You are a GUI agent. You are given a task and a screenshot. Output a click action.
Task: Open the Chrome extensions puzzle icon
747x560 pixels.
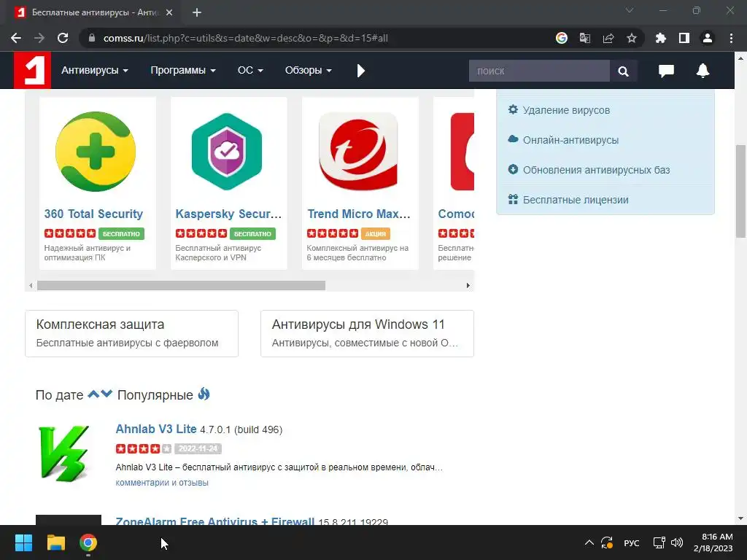(661, 38)
